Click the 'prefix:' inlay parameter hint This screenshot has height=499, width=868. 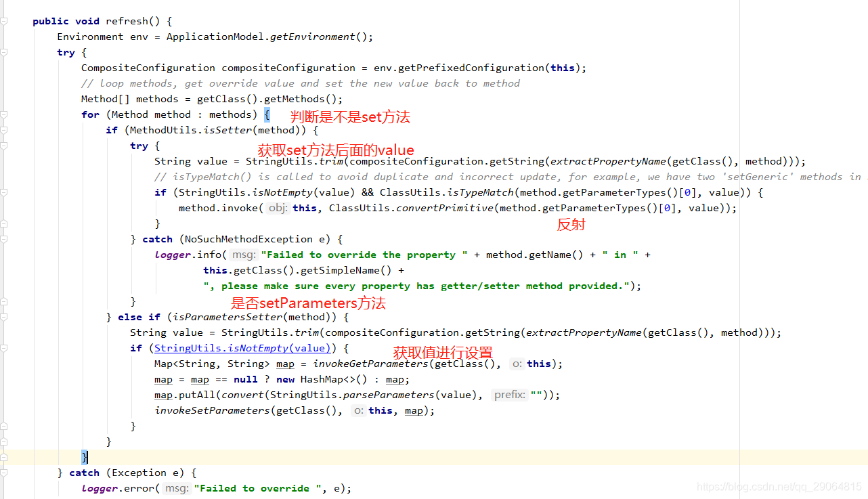pyautogui.click(x=509, y=395)
